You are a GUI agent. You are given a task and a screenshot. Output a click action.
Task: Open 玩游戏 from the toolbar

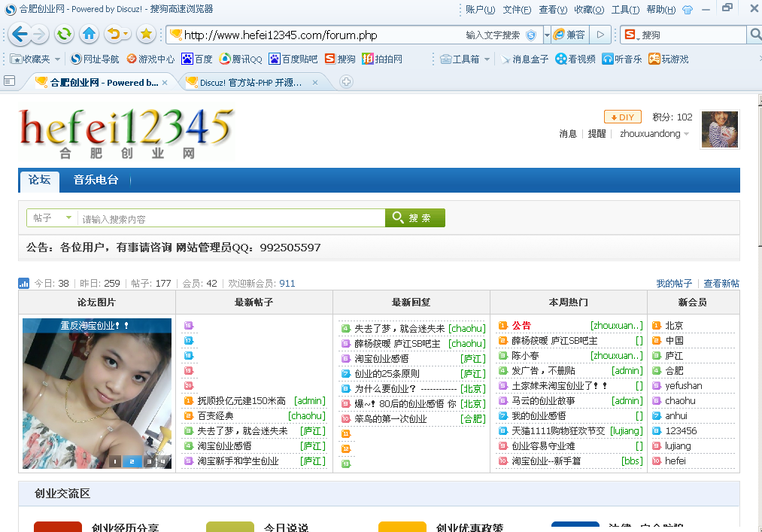pos(668,59)
